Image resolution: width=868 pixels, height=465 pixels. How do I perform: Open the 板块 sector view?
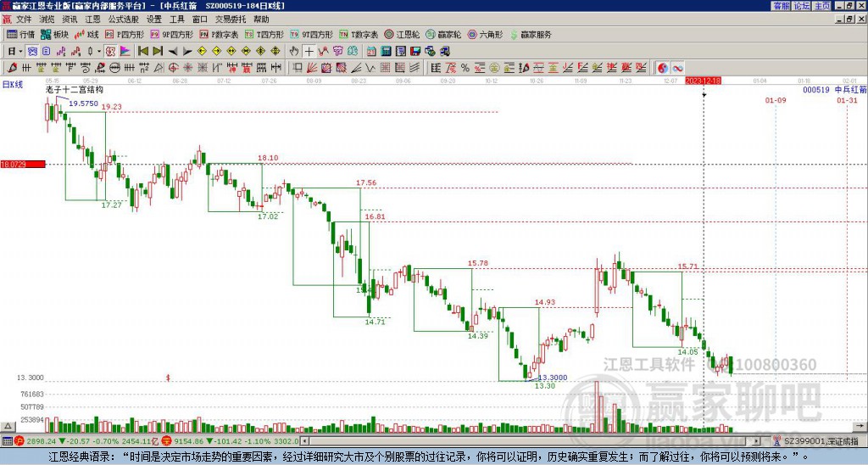54,34
